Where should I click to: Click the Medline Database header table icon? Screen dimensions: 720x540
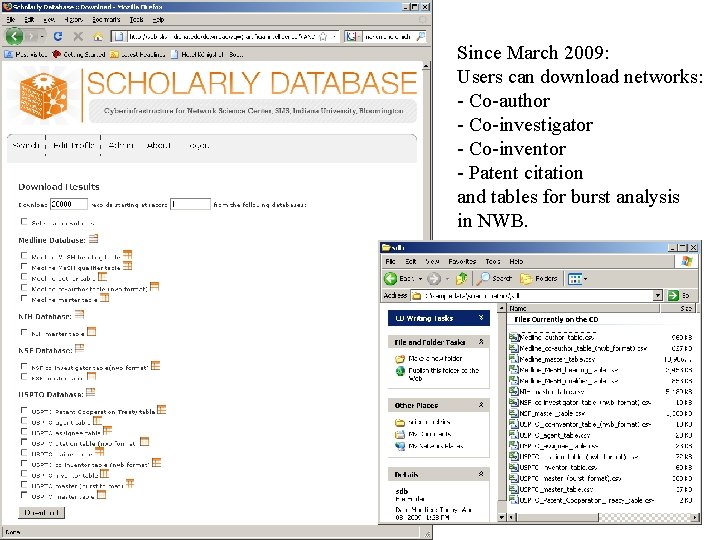[x=94, y=239]
